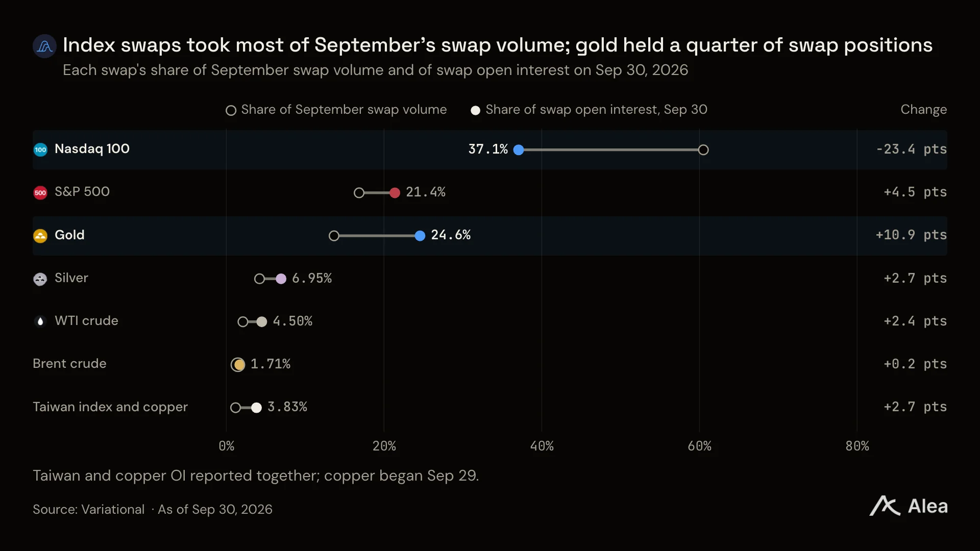Select the Silver purple 6.95% dot
The image size is (980, 551).
[x=281, y=279]
